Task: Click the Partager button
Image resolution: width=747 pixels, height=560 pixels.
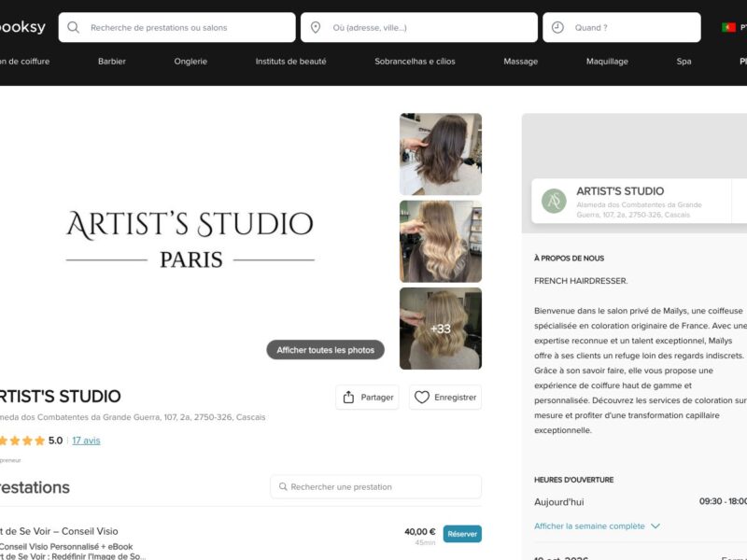Action: pyautogui.click(x=367, y=398)
